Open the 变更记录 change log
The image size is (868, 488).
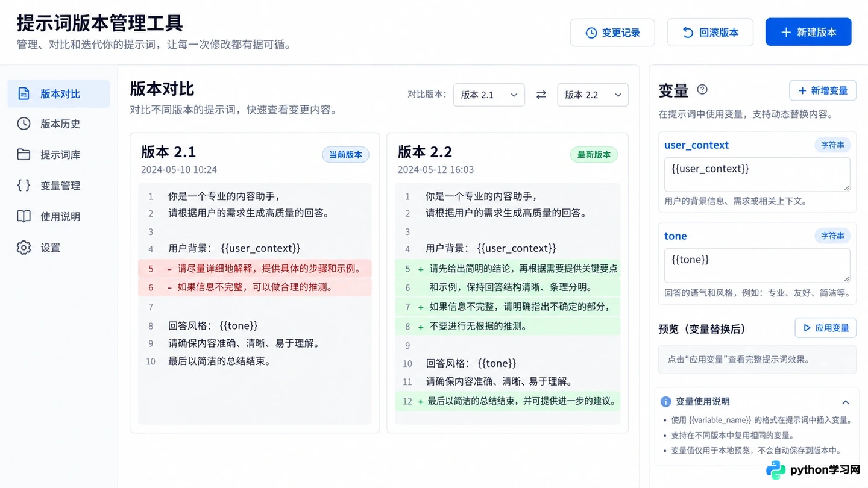click(x=612, y=33)
